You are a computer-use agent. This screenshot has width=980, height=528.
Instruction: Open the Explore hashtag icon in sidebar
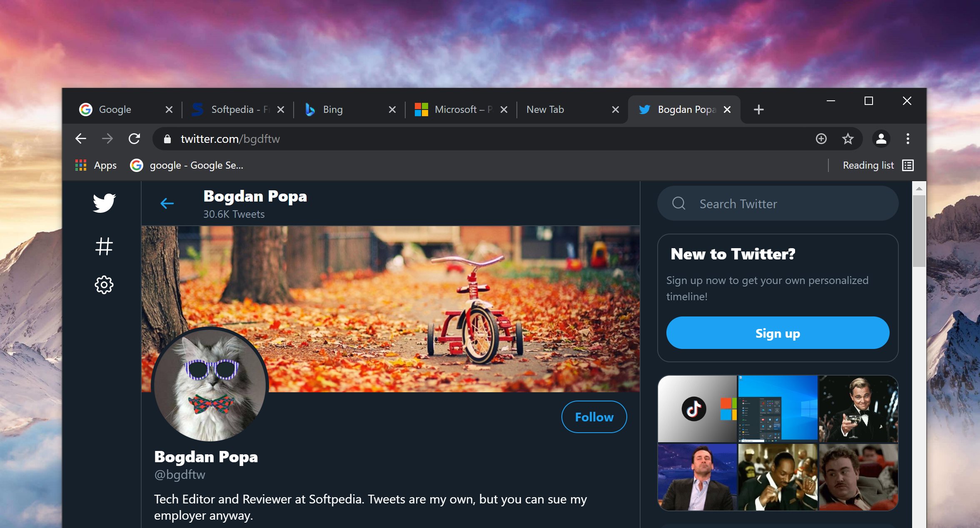[x=104, y=246]
